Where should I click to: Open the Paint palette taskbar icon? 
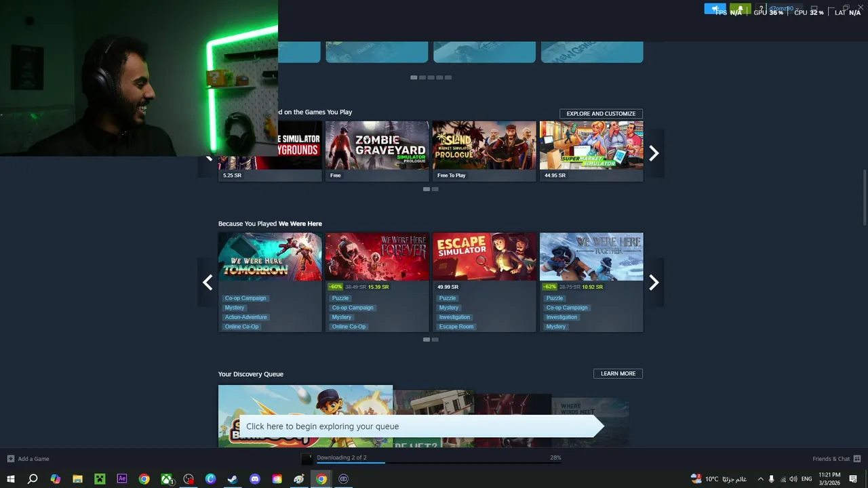coord(299,479)
